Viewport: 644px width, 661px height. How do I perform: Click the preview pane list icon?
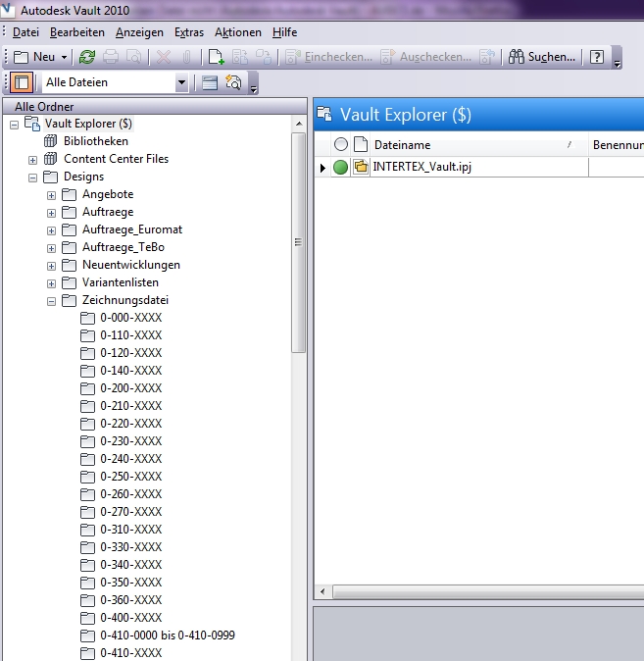point(210,82)
